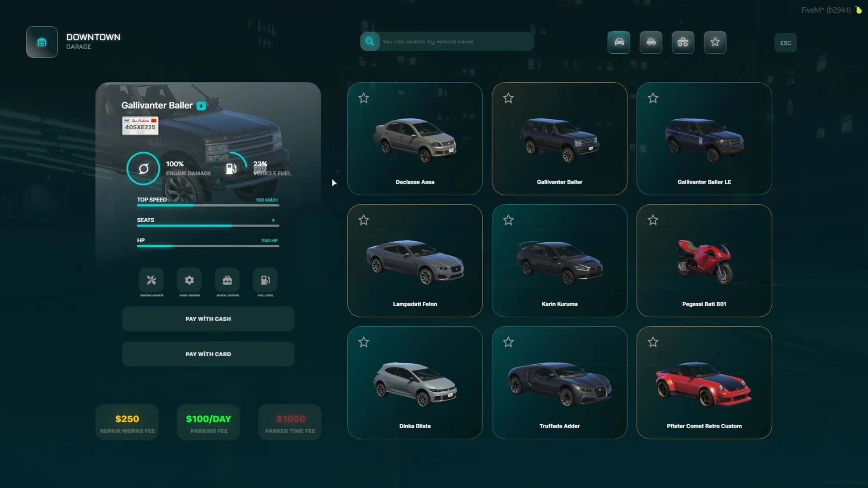Pay with cash
This screenshot has height=488, width=868.
point(208,319)
